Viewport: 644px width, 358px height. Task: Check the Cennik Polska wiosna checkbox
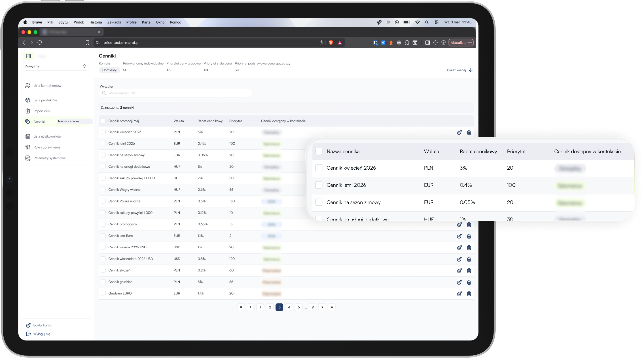click(x=103, y=201)
